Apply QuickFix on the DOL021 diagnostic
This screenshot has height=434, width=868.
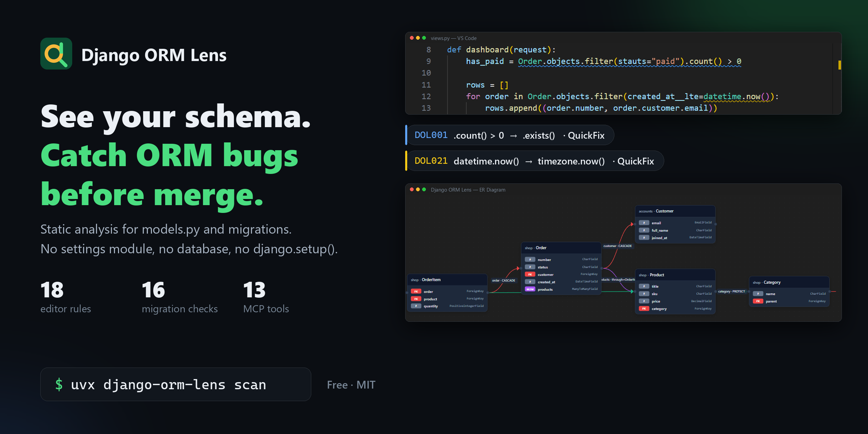pyautogui.click(x=635, y=161)
